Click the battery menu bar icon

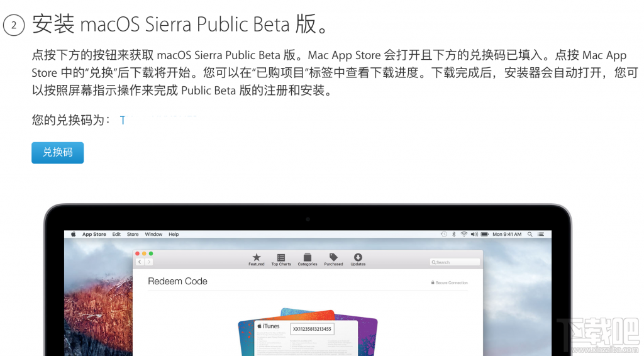click(485, 234)
